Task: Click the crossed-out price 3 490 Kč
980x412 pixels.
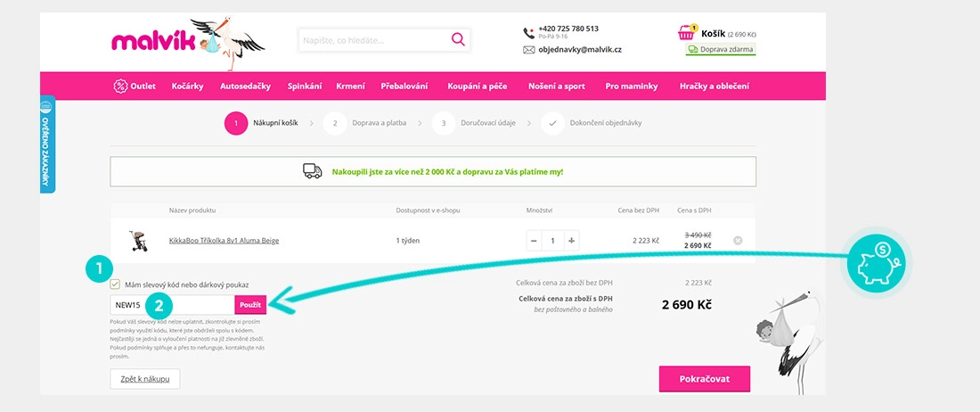Action: point(698,235)
